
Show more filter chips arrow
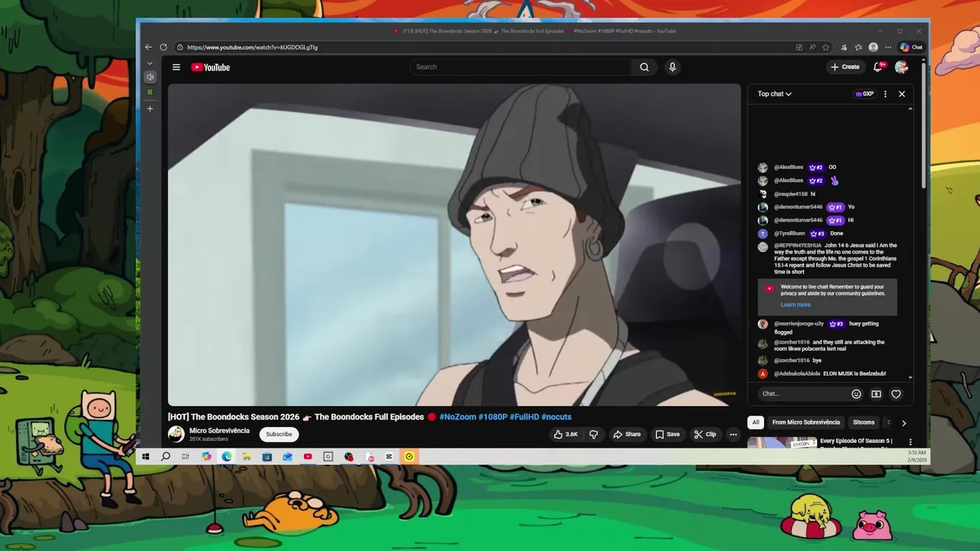tap(903, 422)
